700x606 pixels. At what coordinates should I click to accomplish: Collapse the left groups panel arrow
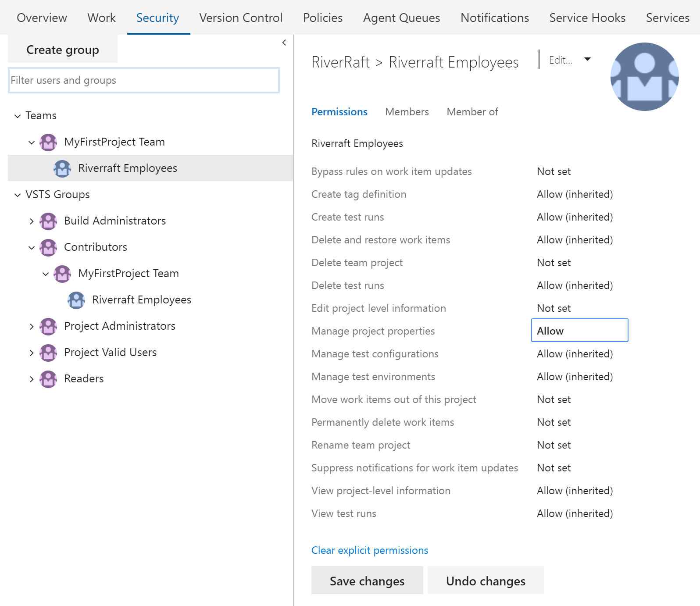coord(284,43)
